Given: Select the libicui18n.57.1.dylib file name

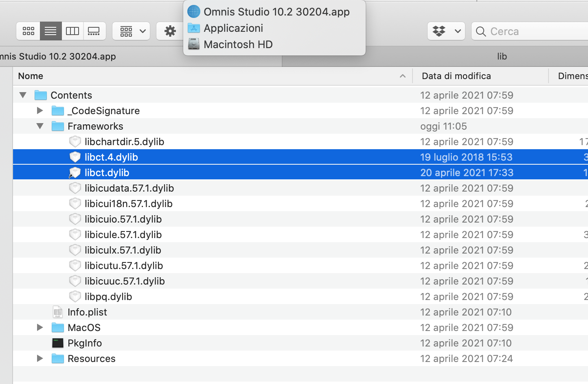Looking at the screenshot, I should point(129,203).
